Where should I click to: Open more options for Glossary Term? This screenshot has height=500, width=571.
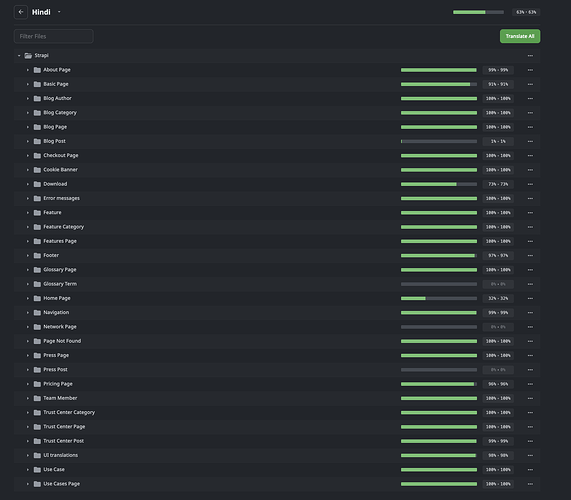(530, 284)
